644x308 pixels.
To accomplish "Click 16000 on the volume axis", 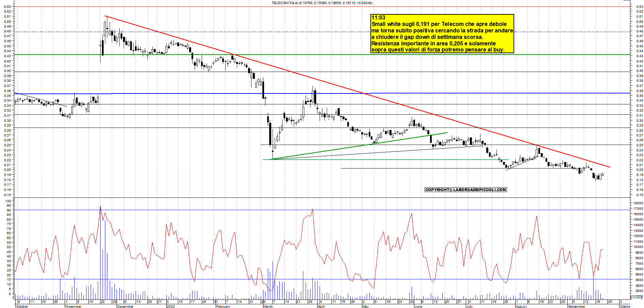I will coord(638,214).
